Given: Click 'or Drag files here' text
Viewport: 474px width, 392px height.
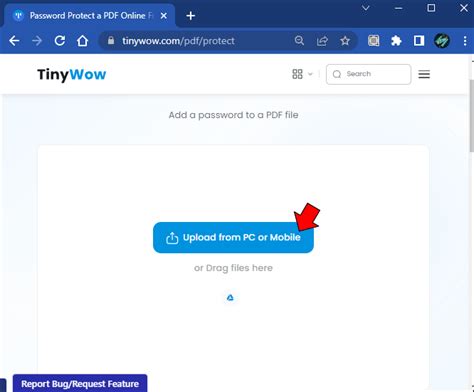Looking at the screenshot, I should [233, 268].
